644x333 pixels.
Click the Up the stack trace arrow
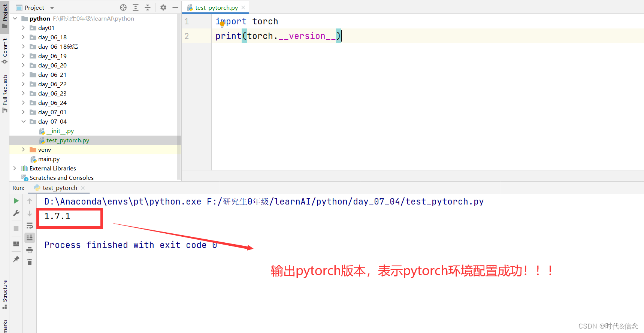pyautogui.click(x=30, y=201)
